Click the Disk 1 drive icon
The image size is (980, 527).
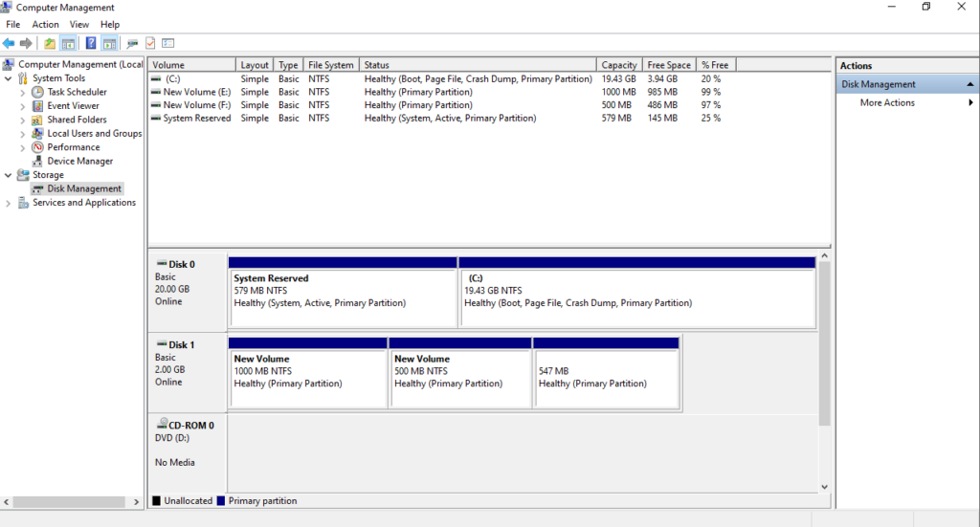(161, 344)
